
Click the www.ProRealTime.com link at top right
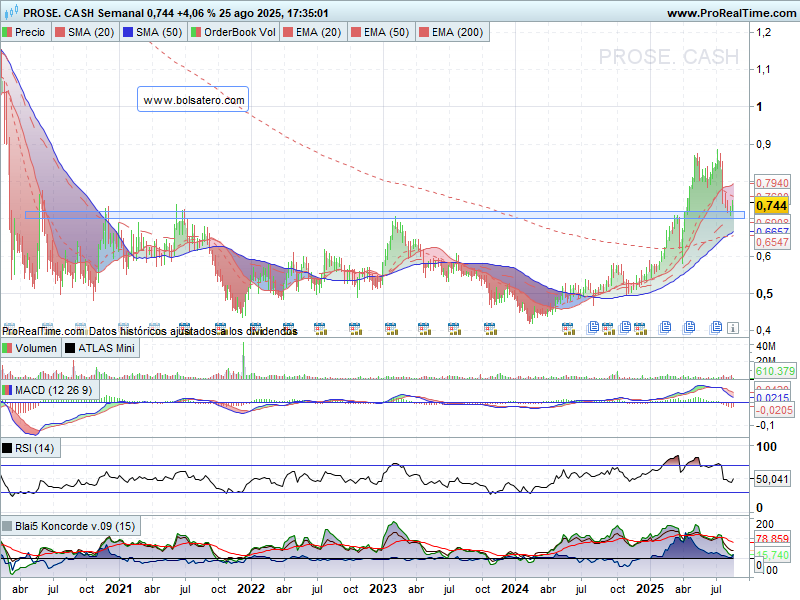[x=730, y=13]
